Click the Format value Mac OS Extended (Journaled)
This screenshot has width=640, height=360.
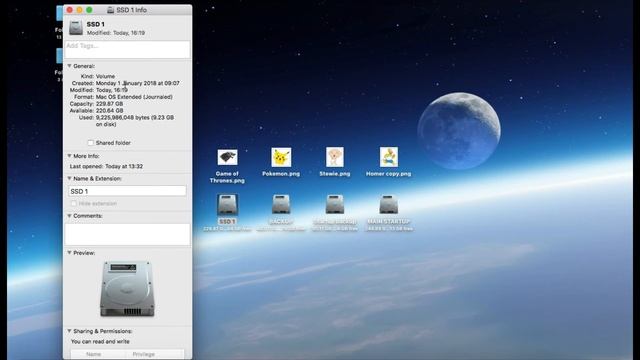[x=134, y=97]
